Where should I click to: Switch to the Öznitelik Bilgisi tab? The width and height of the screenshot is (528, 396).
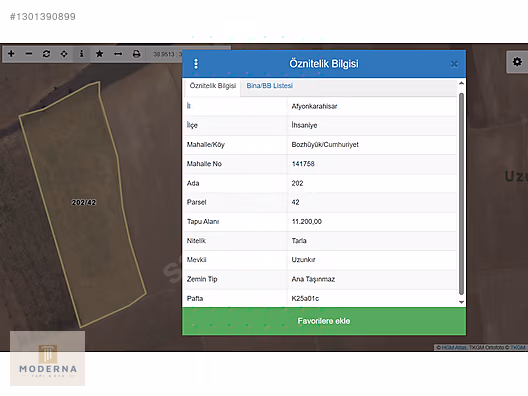coord(212,86)
